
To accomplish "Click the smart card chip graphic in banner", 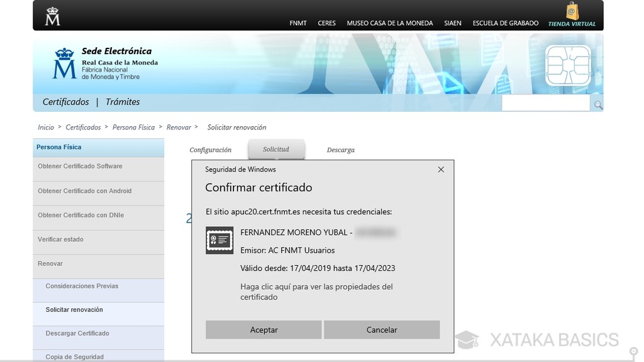I will tap(568, 65).
